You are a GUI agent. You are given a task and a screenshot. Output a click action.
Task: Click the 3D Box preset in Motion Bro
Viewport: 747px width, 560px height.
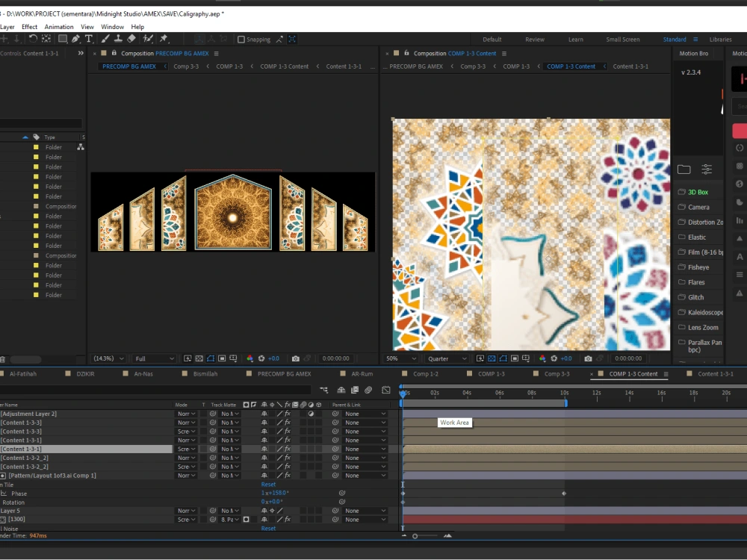[698, 192]
